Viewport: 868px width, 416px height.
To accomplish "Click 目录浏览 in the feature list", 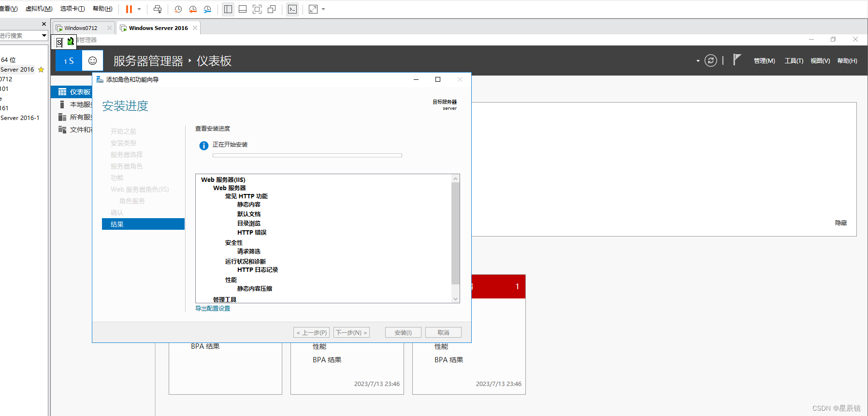I will click(x=249, y=223).
